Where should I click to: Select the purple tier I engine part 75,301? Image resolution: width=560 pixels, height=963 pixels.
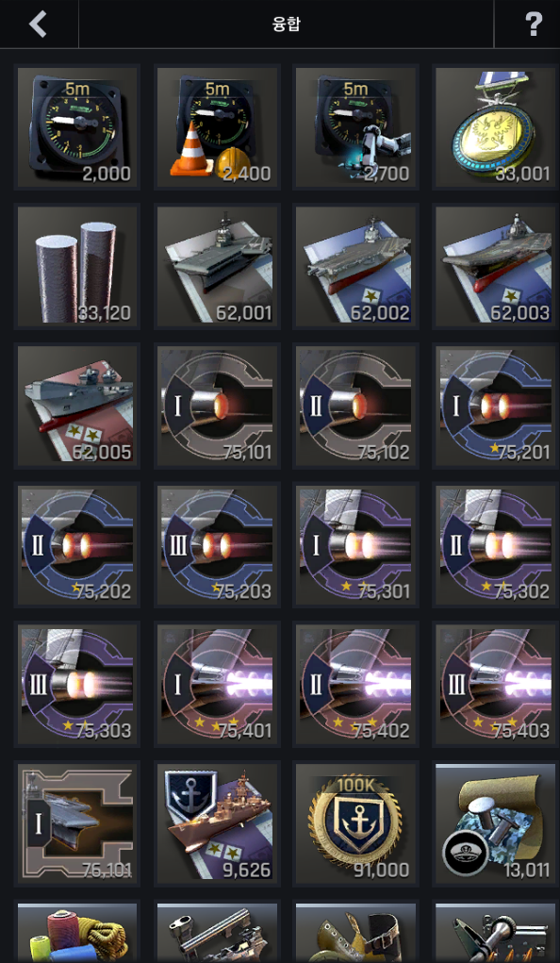356,545
